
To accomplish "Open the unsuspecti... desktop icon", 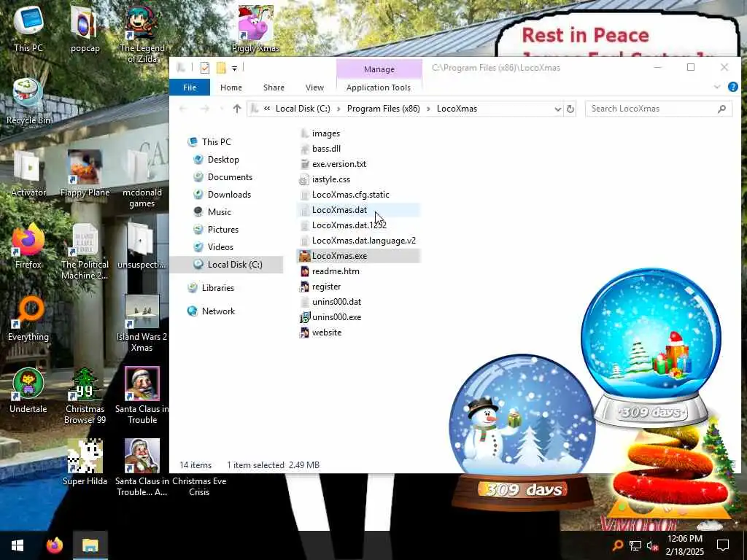I will point(142,245).
